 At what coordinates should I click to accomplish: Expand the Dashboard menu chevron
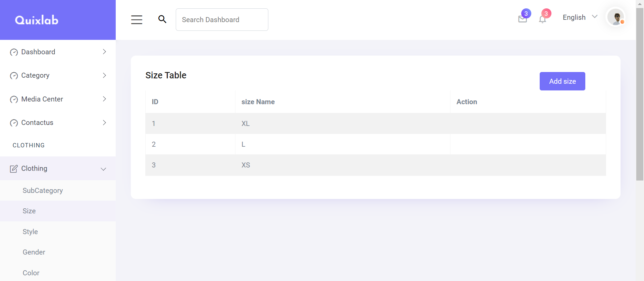click(x=104, y=52)
